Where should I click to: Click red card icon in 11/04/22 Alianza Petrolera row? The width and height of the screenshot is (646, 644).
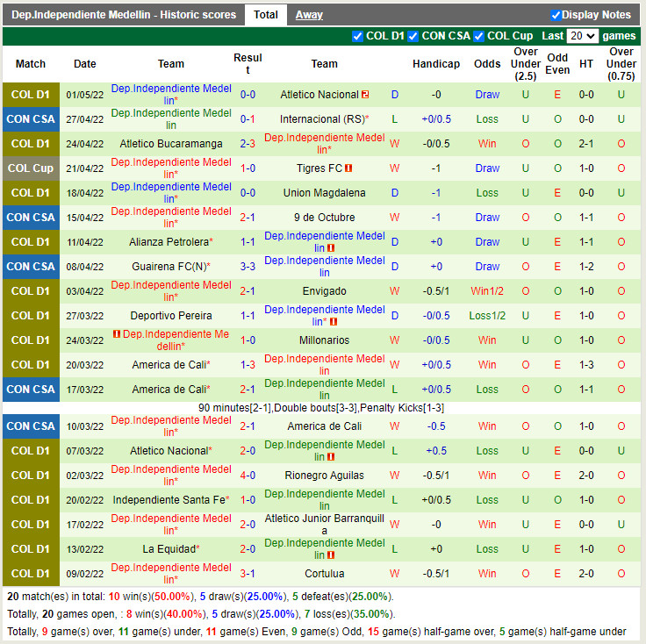tap(331, 248)
